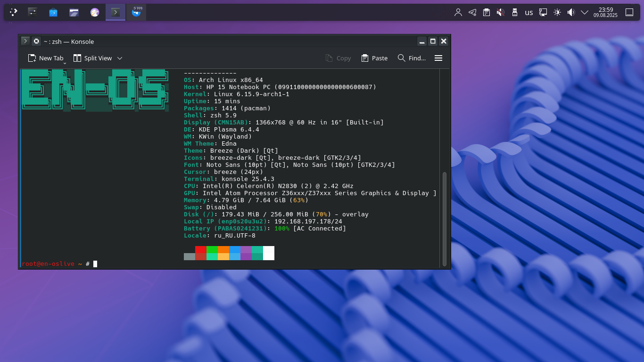Switch keyboard layout via 'us' indicator
This screenshot has height=362, width=644.
[529, 12]
